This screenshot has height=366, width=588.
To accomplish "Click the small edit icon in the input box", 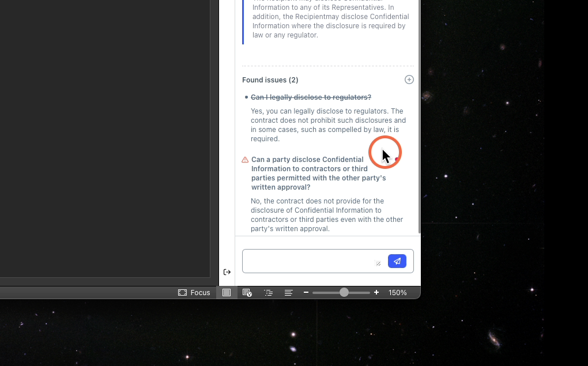I will click(378, 263).
